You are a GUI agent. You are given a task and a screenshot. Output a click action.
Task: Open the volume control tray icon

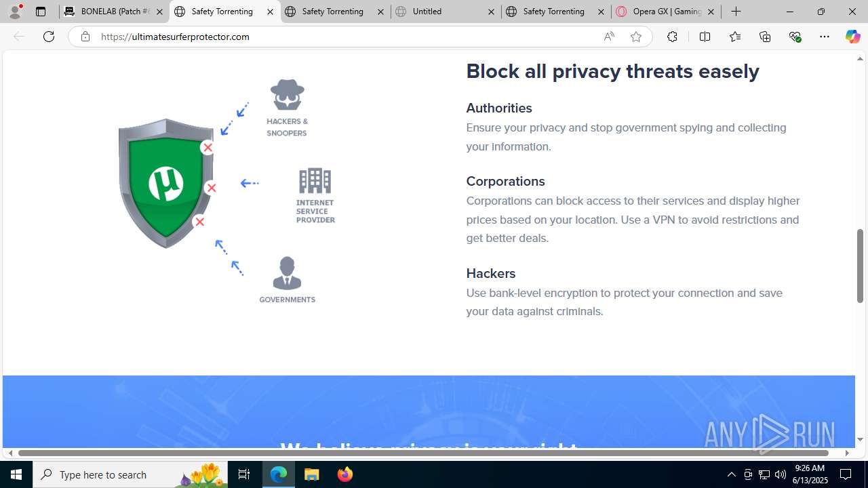781,474
